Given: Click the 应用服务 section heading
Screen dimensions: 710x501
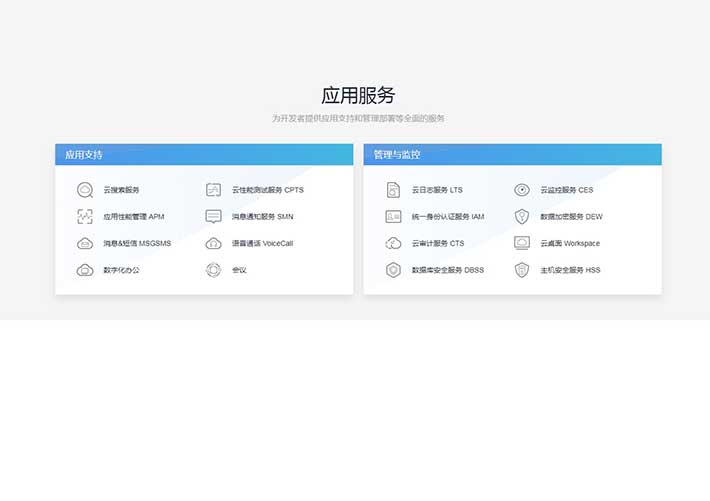Looking at the screenshot, I should point(357,95).
